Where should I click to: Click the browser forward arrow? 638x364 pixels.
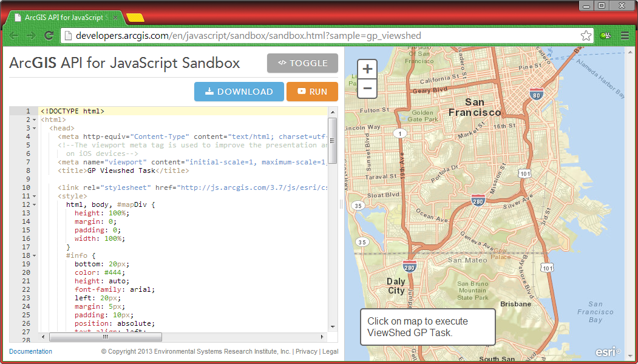[x=31, y=36]
